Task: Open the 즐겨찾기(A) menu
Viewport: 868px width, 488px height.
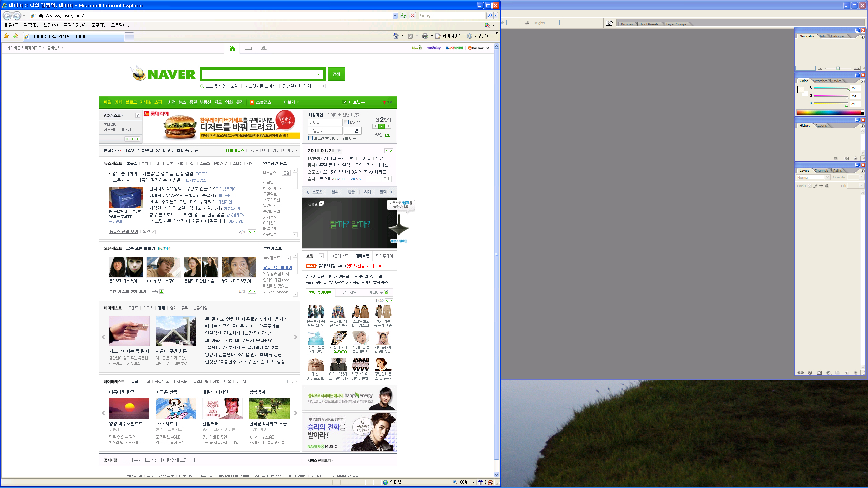Action: (75, 25)
